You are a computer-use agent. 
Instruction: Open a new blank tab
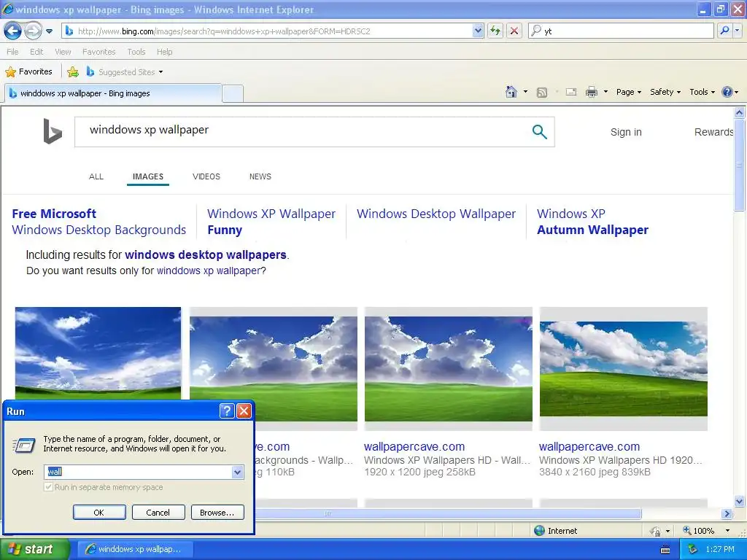[x=233, y=93]
